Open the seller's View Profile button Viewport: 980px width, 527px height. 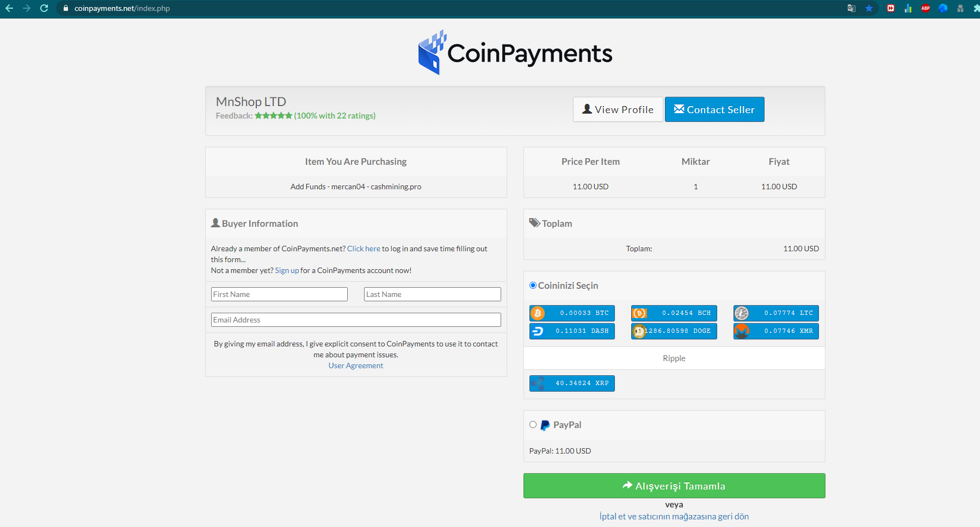[x=618, y=109]
